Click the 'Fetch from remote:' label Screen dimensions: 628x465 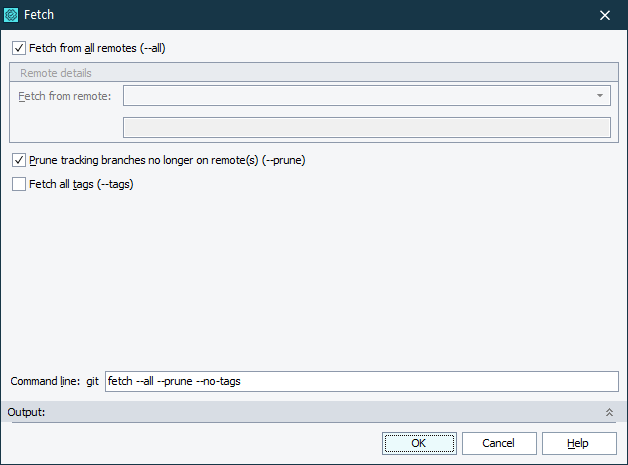[x=64, y=96]
